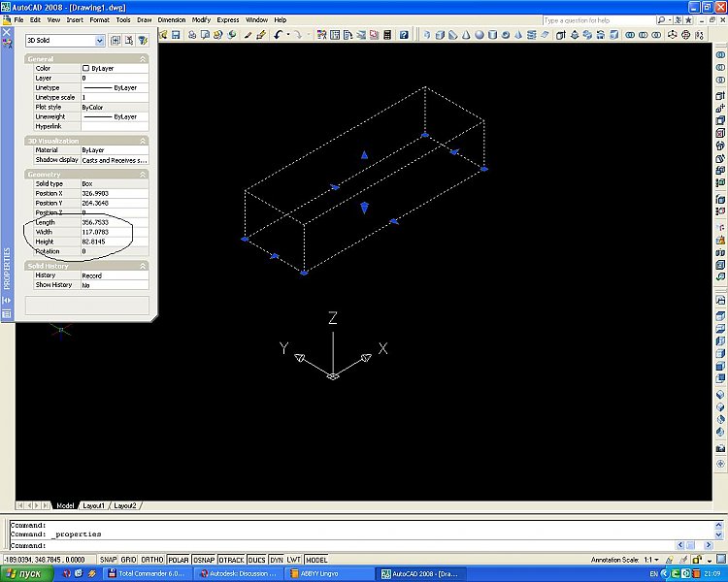Open the Tool Palettes window icon
Viewport: 728px width, 582px height.
[x=347, y=35]
